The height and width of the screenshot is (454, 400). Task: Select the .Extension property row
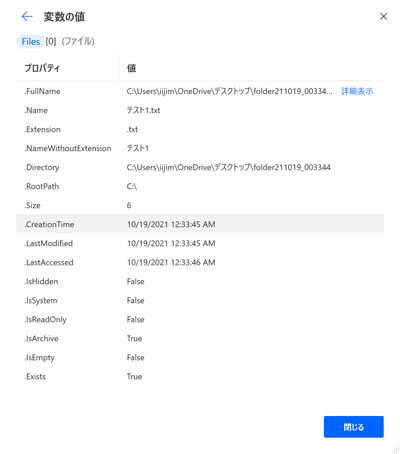200,129
